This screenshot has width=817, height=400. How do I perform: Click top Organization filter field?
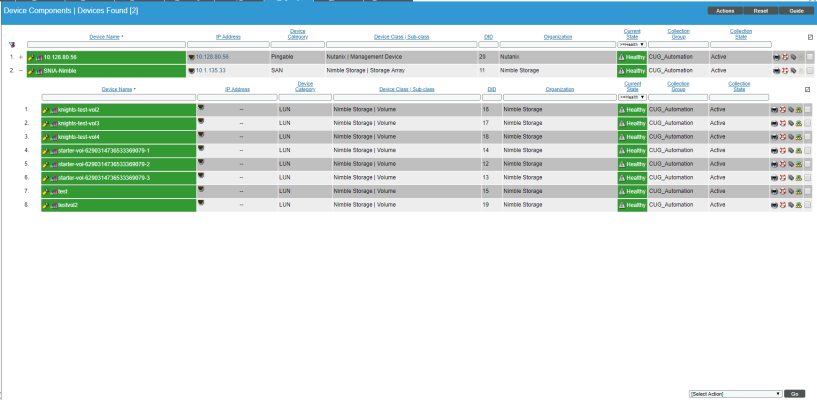pos(558,45)
